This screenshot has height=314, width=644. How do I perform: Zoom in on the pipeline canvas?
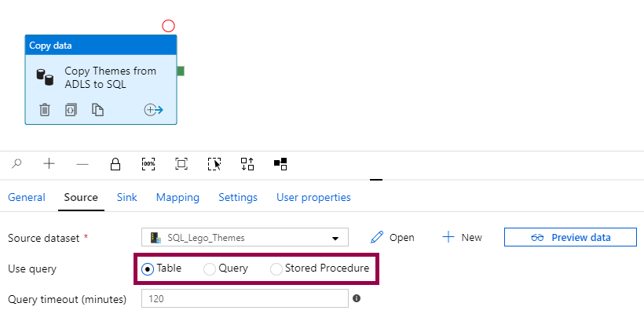(49, 163)
